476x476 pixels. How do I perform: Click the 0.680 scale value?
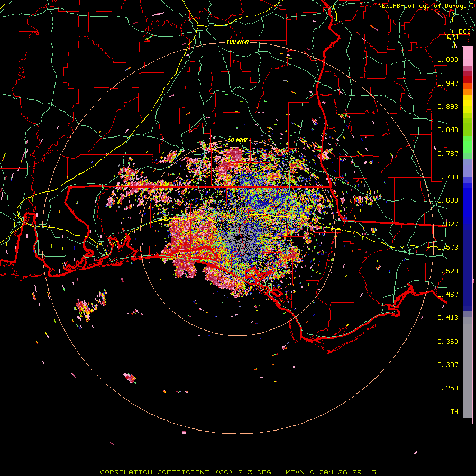click(x=448, y=200)
